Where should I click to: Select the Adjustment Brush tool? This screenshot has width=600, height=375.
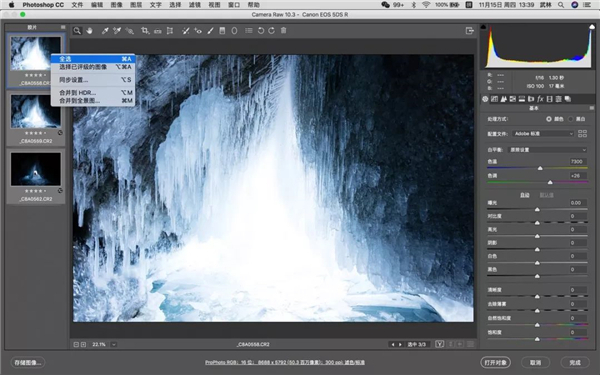pos(210,31)
